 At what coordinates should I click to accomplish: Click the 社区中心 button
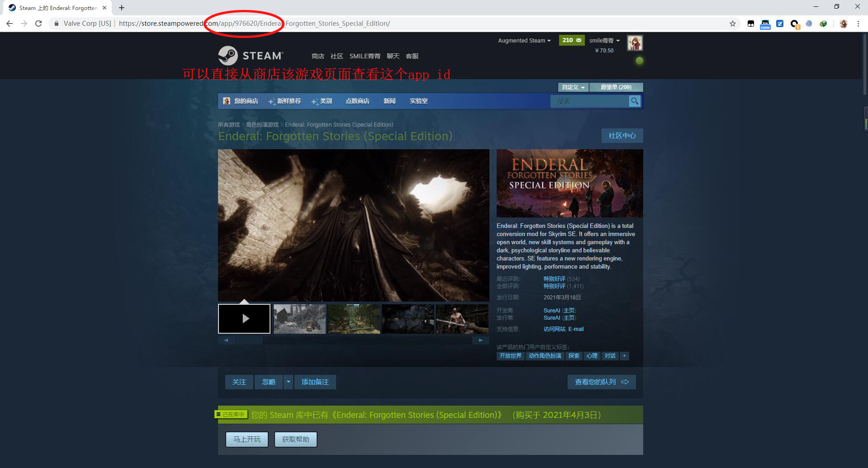622,136
